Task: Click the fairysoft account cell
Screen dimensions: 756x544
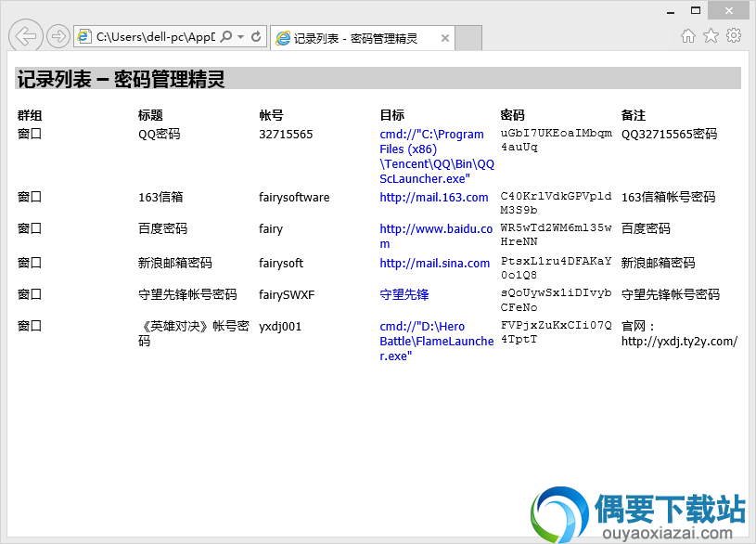Action: click(281, 263)
